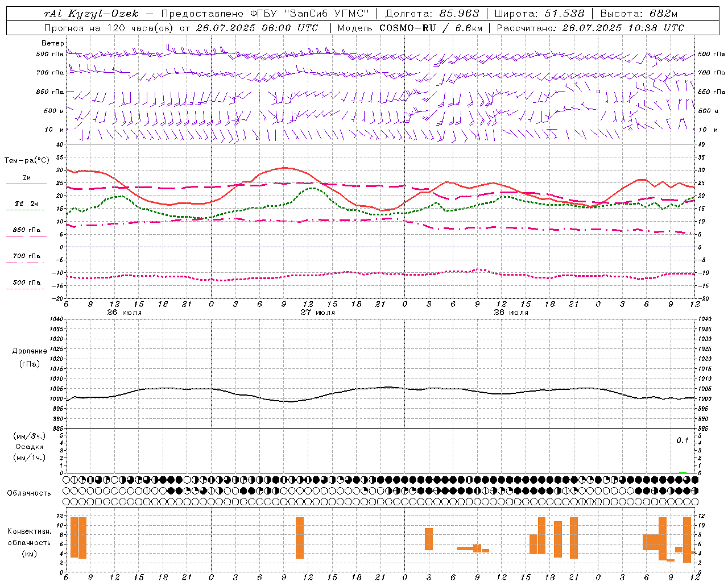Click the Давление panel label
Viewport: 728px width, 582px height.
coord(30,351)
